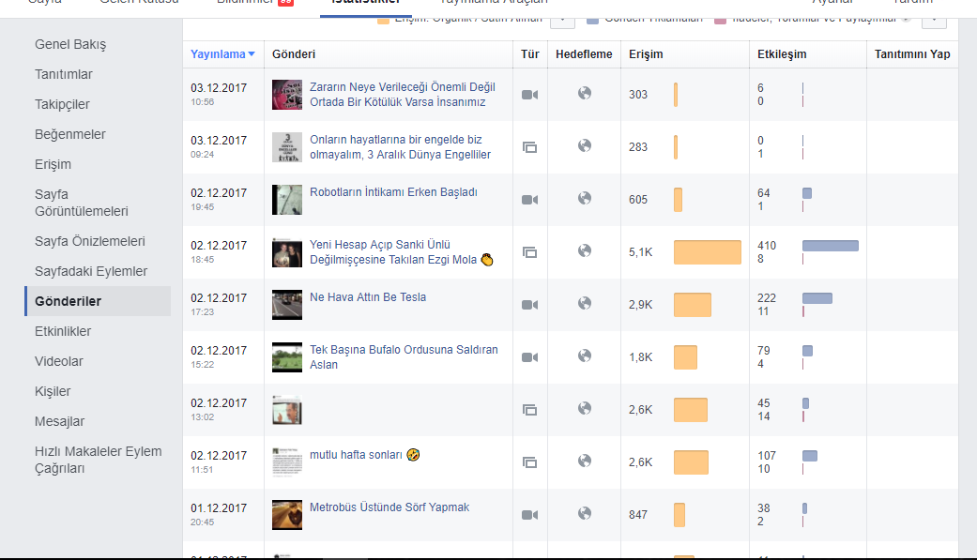The height and width of the screenshot is (560, 977).
Task: Click video icon for Robotların İntikamı post
Action: click(529, 200)
